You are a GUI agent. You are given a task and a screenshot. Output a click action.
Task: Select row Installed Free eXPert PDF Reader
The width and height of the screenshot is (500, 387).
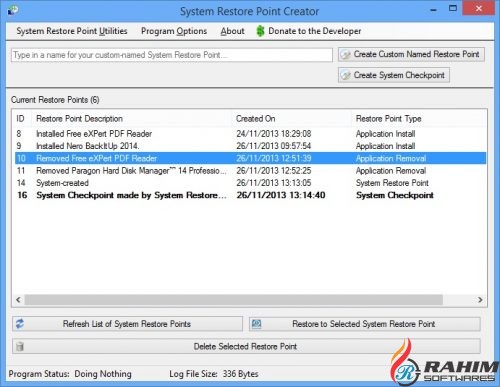250,134
